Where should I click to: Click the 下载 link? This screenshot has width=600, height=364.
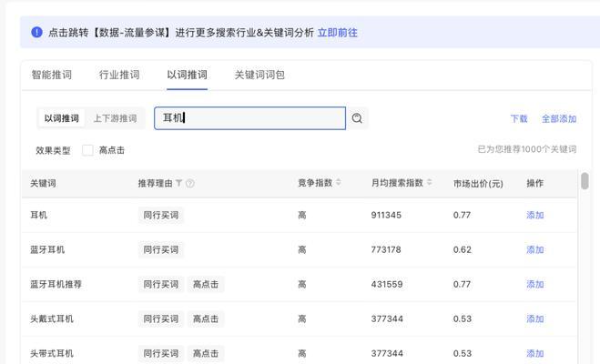pyautogui.click(x=519, y=119)
